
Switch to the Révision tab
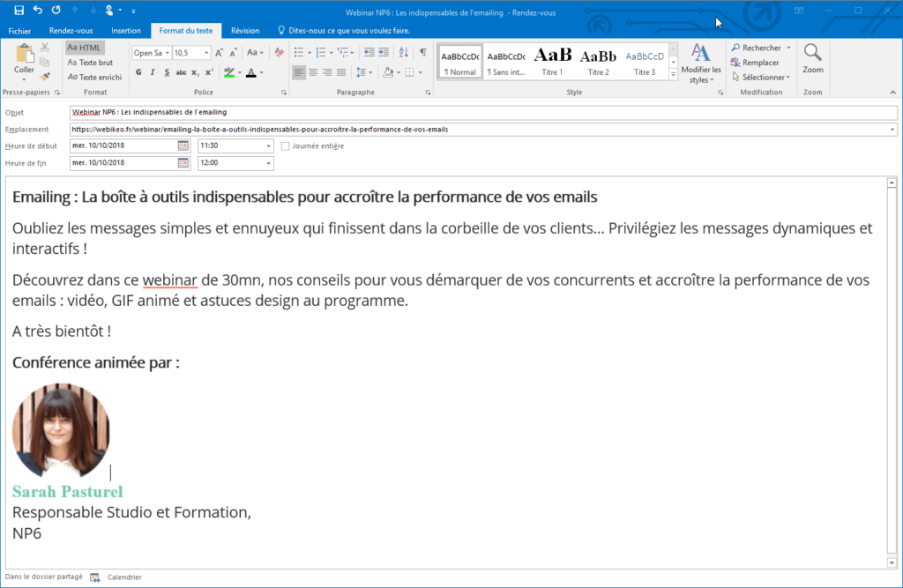coord(245,31)
